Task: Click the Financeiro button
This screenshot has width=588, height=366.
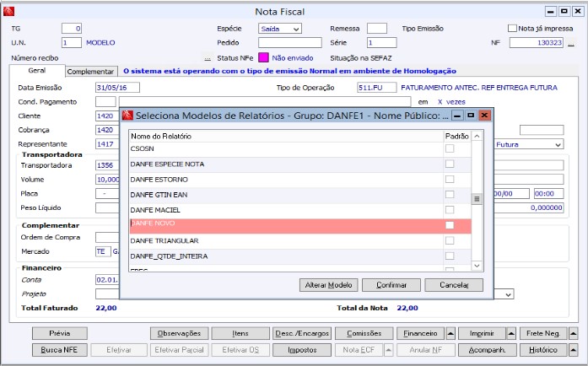Action: 420,333
